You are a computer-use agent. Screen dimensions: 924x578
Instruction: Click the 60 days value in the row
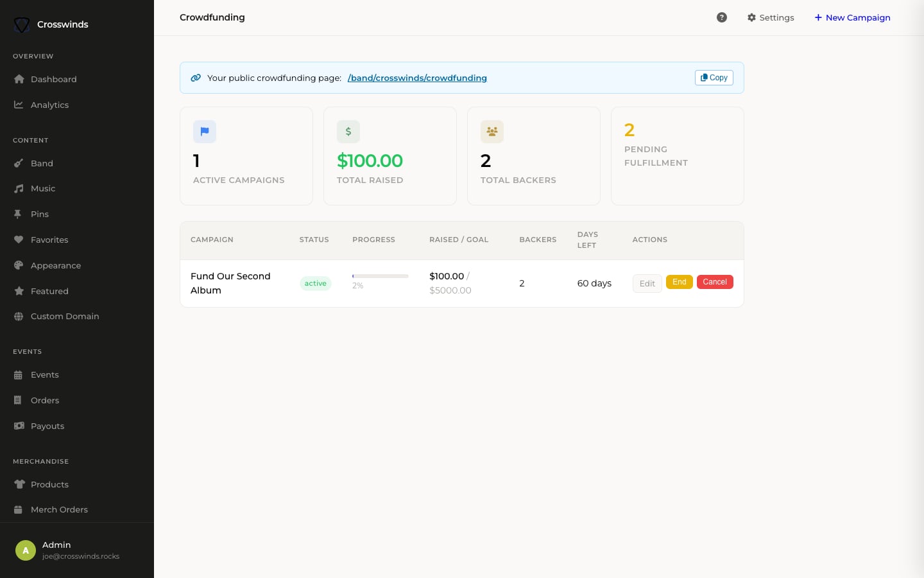tap(594, 283)
